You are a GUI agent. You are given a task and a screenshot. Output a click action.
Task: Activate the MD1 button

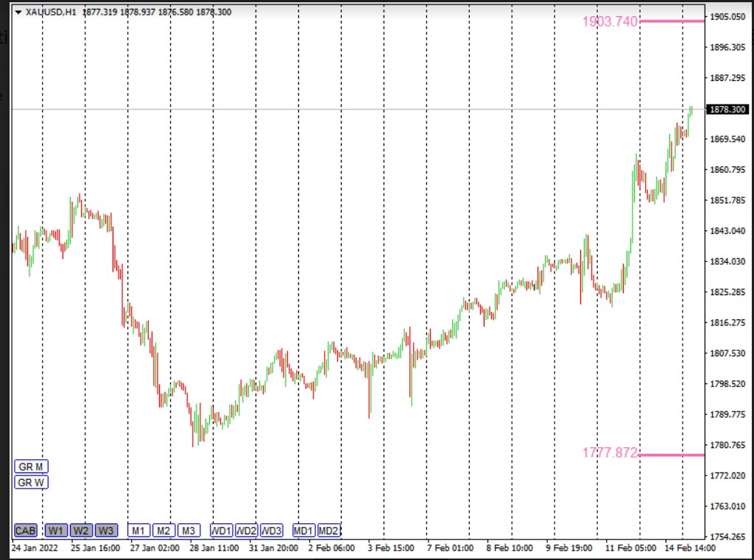pos(304,531)
